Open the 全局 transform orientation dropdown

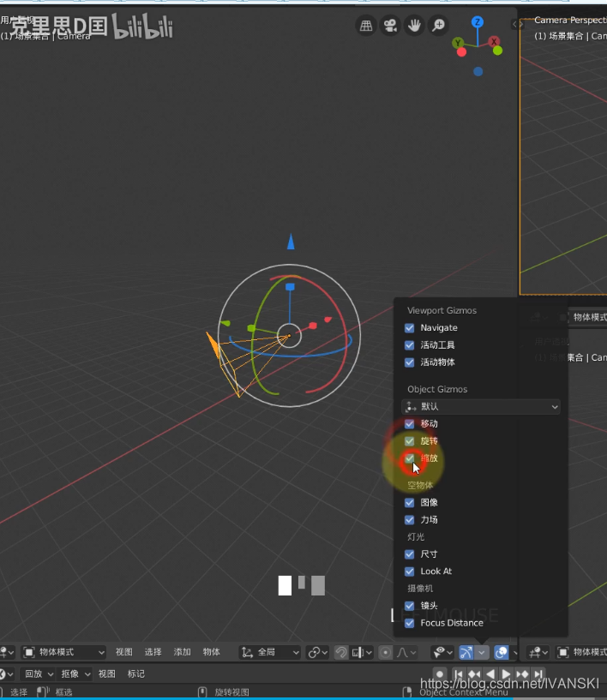click(269, 652)
